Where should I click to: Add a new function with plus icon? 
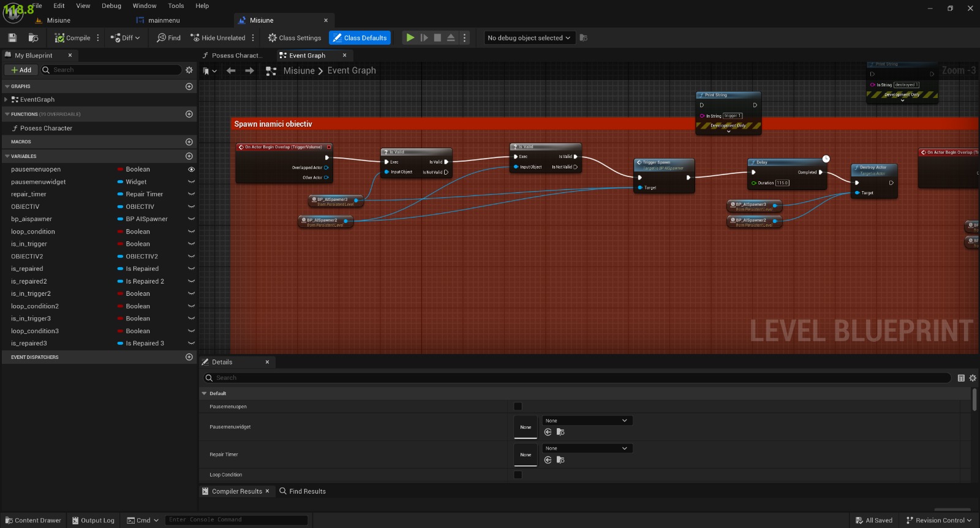coord(189,114)
